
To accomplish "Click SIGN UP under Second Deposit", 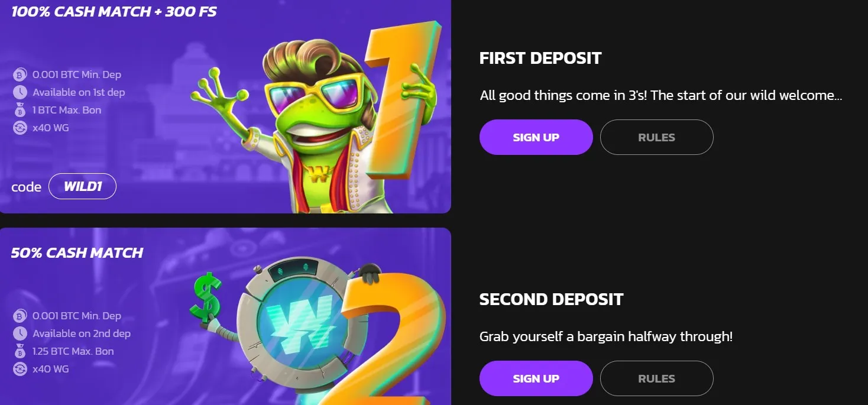I will coord(536,378).
